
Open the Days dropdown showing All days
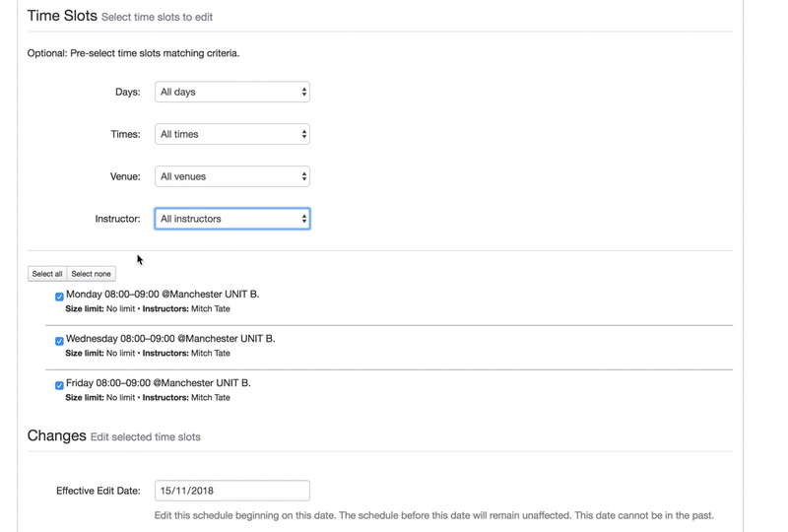[x=232, y=92]
